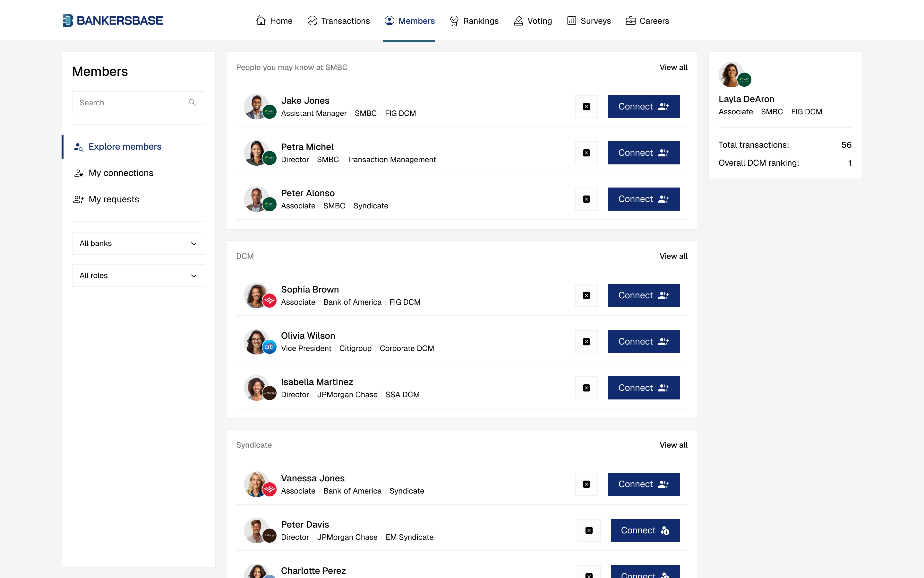The image size is (924, 578).
Task: Click the Surveys bar chart icon
Action: point(572,21)
